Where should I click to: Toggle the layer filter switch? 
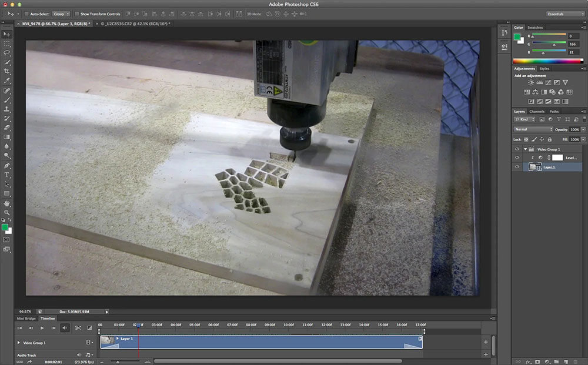click(584, 119)
